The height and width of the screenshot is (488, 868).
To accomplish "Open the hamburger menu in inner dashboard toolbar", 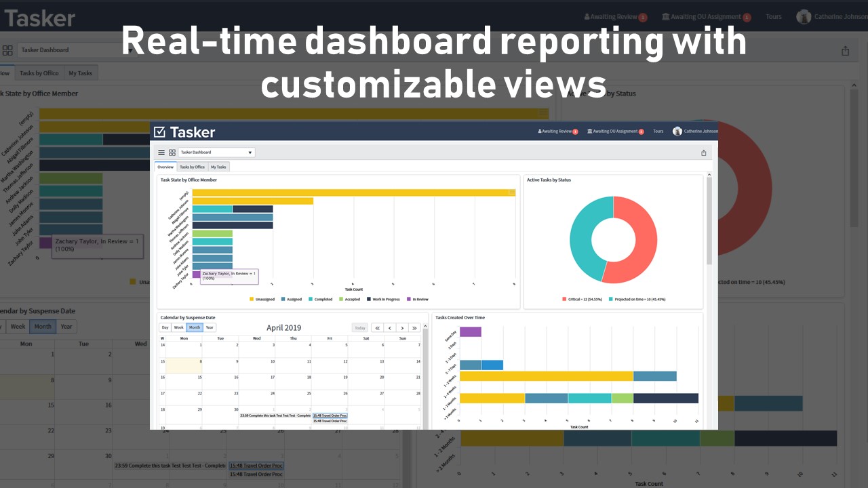I will click(161, 152).
